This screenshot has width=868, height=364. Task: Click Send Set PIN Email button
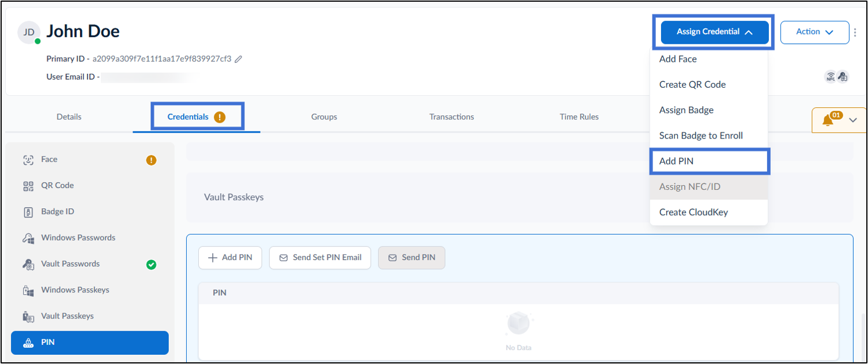click(320, 258)
